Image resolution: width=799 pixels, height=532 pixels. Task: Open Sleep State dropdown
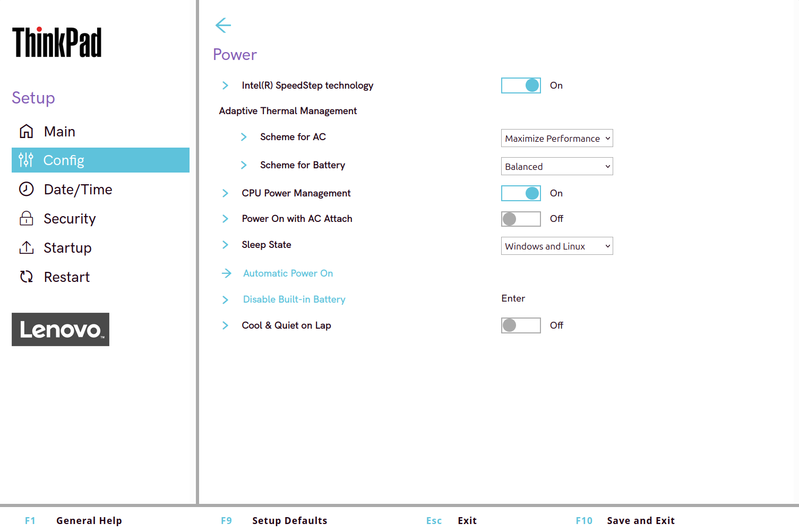coord(557,246)
